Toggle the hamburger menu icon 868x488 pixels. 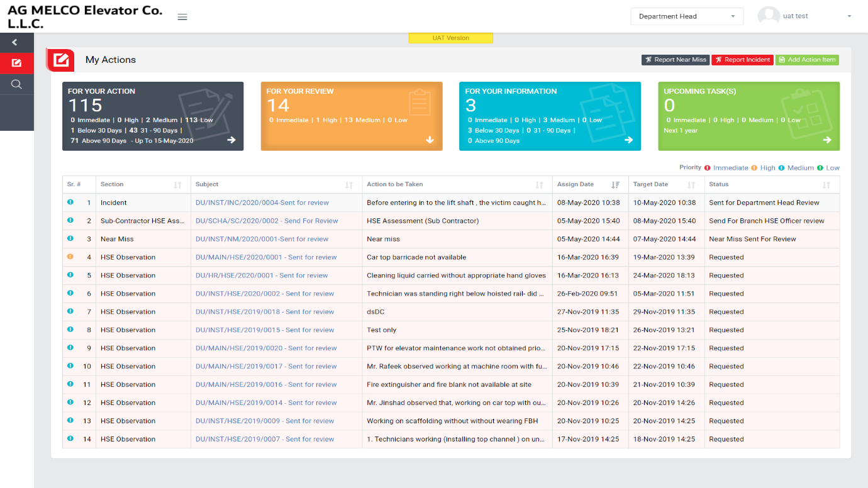pyautogui.click(x=182, y=17)
